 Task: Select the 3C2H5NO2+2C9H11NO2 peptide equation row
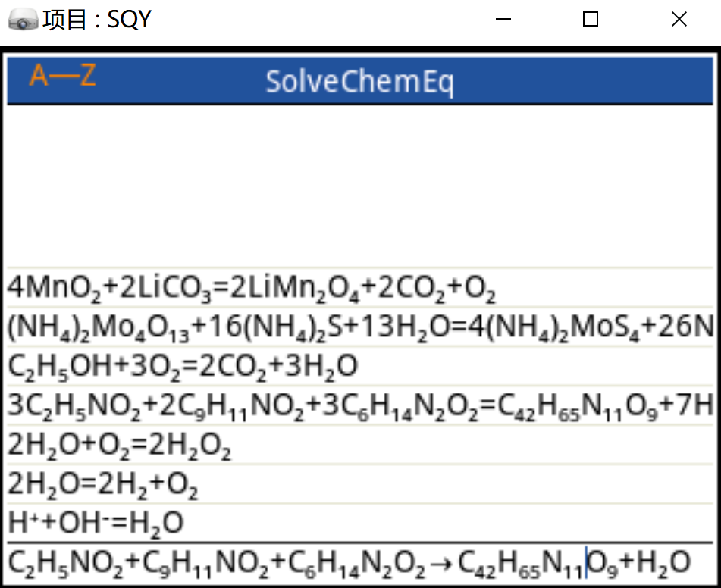tap(360, 406)
